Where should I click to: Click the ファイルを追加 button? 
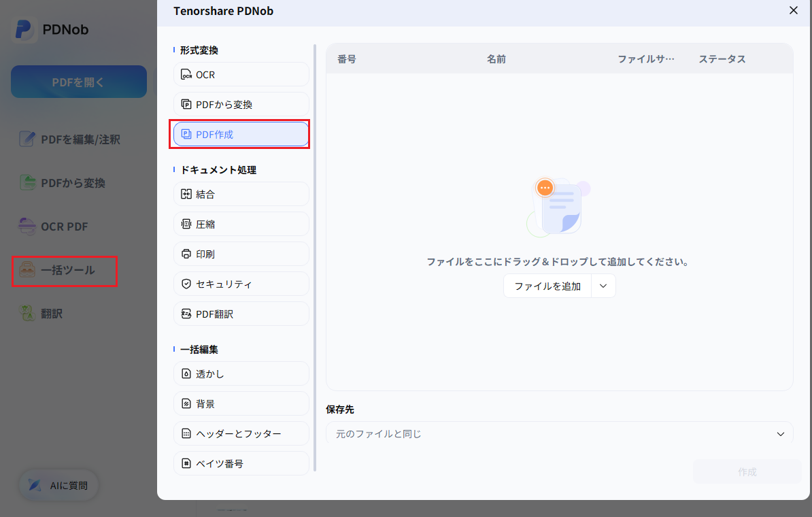click(547, 286)
